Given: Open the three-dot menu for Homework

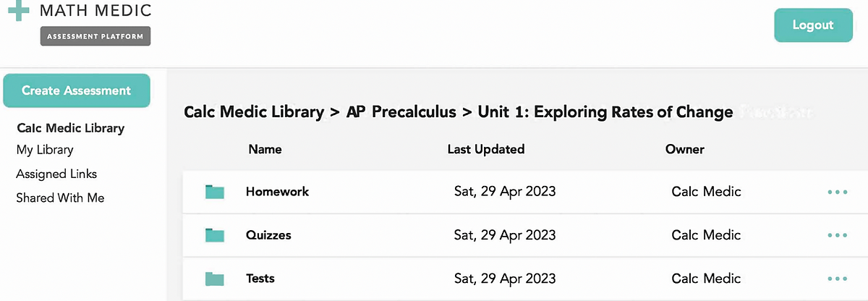Looking at the screenshot, I should pyautogui.click(x=836, y=192).
